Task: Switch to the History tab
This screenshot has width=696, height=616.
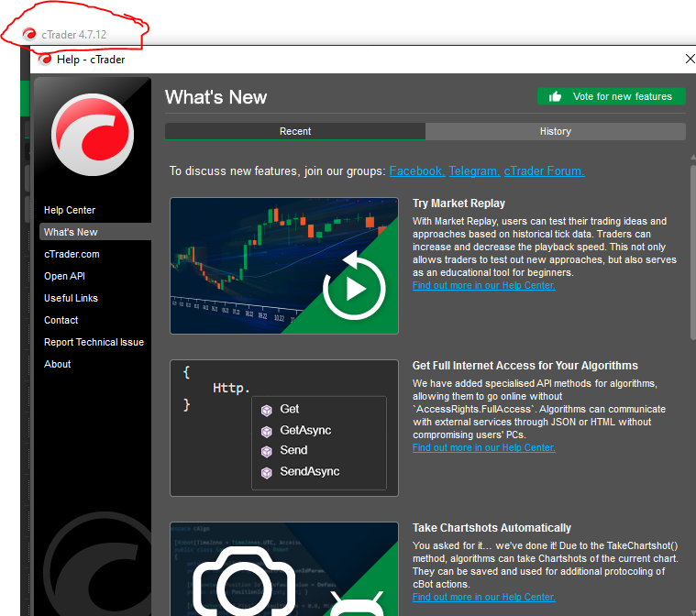Action: click(x=556, y=131)
